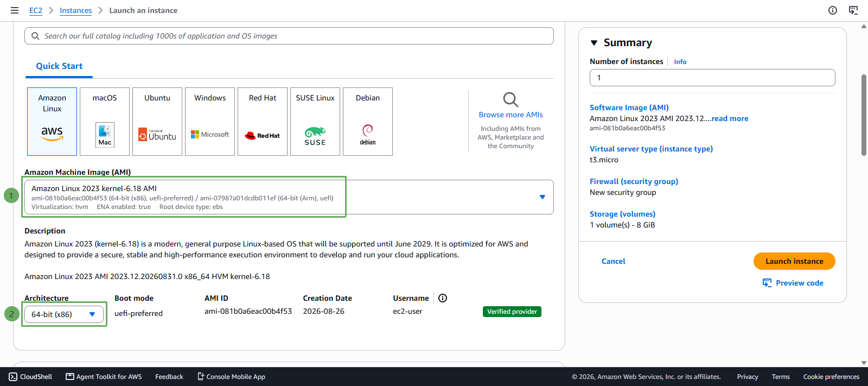Open the Privacy footer link
The height and width of the screenshot is (386, 868).
[x=747, y=377]
